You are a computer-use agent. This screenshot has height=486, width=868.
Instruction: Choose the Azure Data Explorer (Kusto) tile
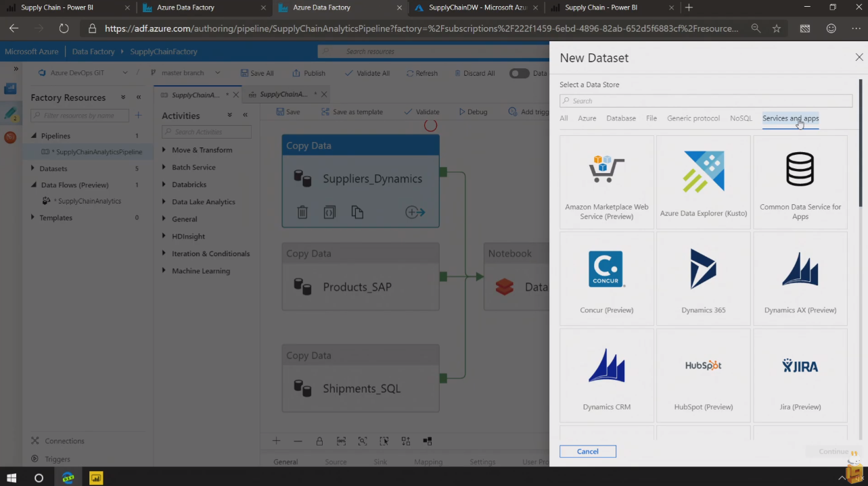(x=703, y=182)
